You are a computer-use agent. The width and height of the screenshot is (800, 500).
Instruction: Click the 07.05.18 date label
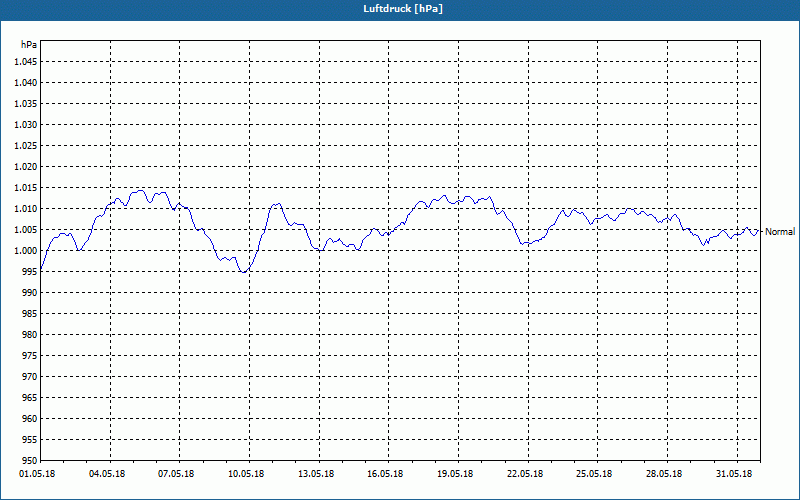click(176, 474)
